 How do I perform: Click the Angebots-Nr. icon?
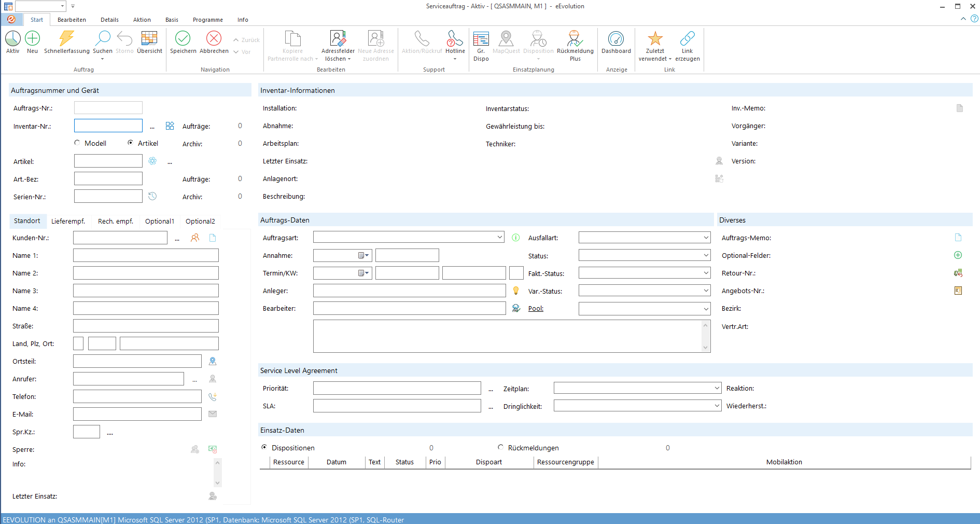coord(958,291)
